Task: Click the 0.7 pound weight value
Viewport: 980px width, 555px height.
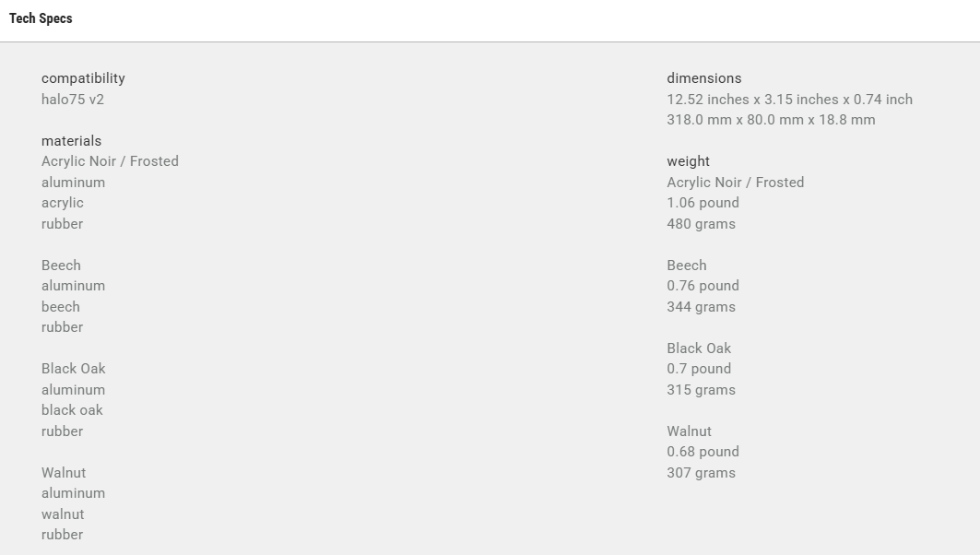Action: coord(699,369)
